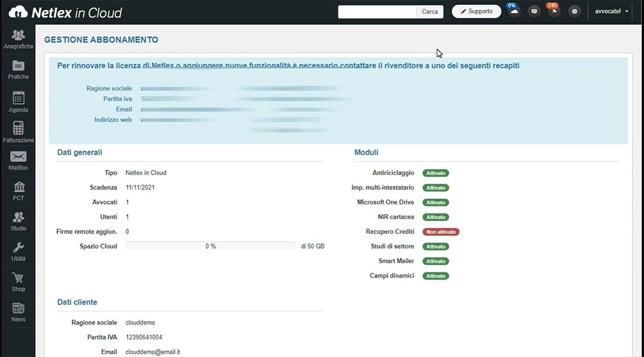Click Campi dinamici Attivato badge
Image resolution: width=644 pixels, height=357 pixels.
[436, 276]
